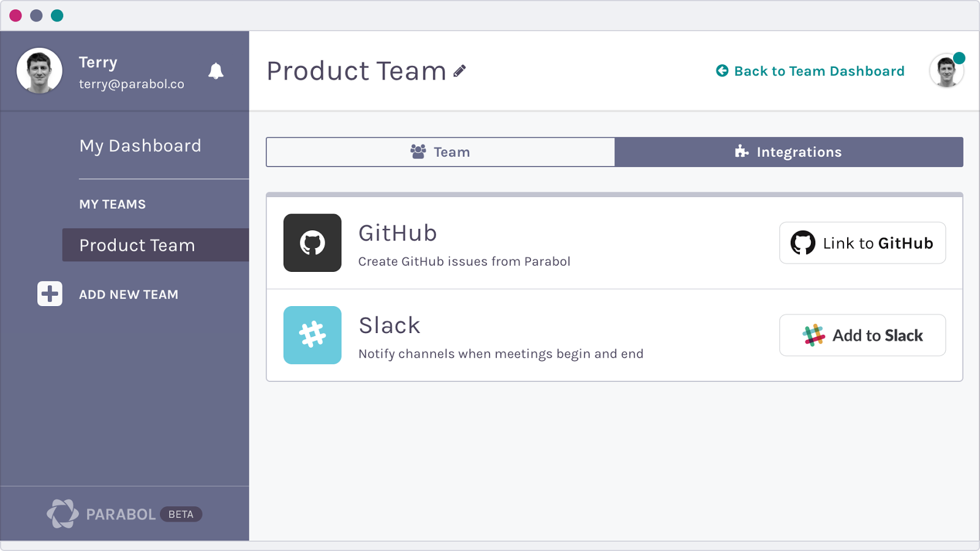Click the puzzle piece icon on Integrations tab
The width and height of the screenshot is (980, 551).
coord(741,151)
